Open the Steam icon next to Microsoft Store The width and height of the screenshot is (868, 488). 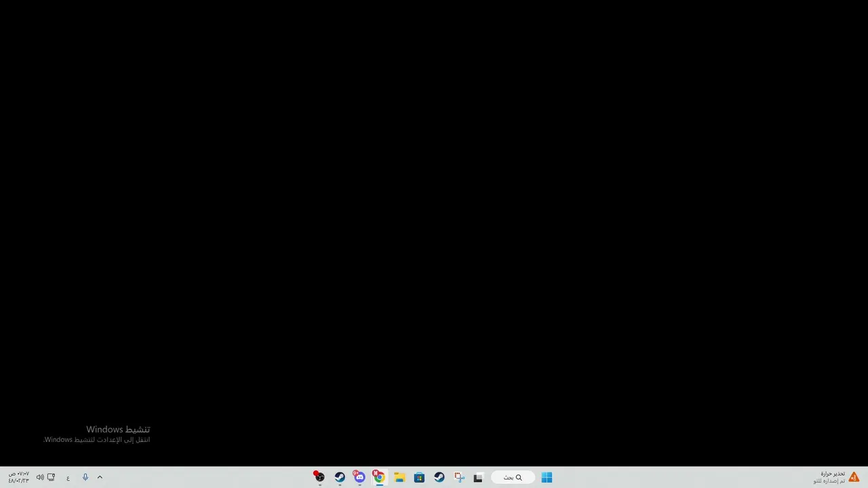(439, 477)
